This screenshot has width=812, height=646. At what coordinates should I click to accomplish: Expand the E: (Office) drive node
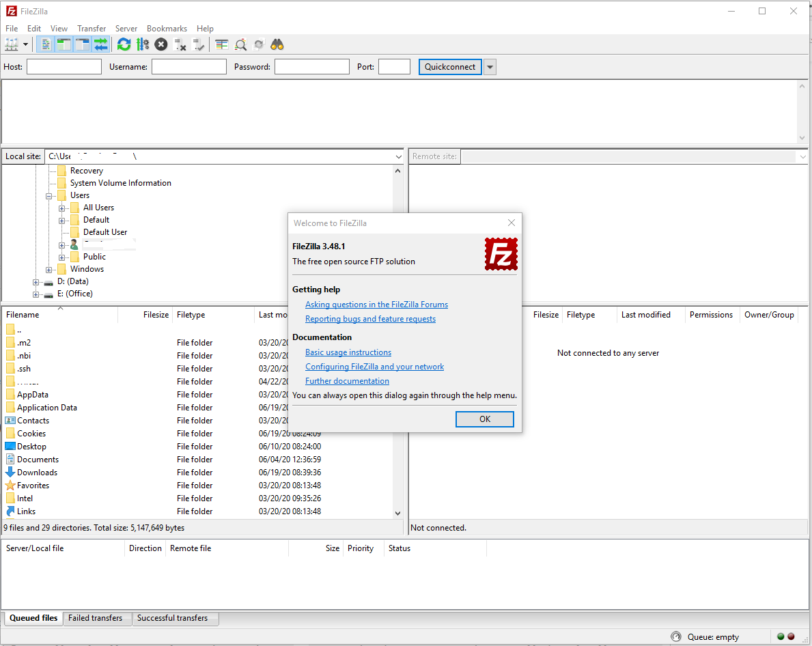[x=36, y=294]
